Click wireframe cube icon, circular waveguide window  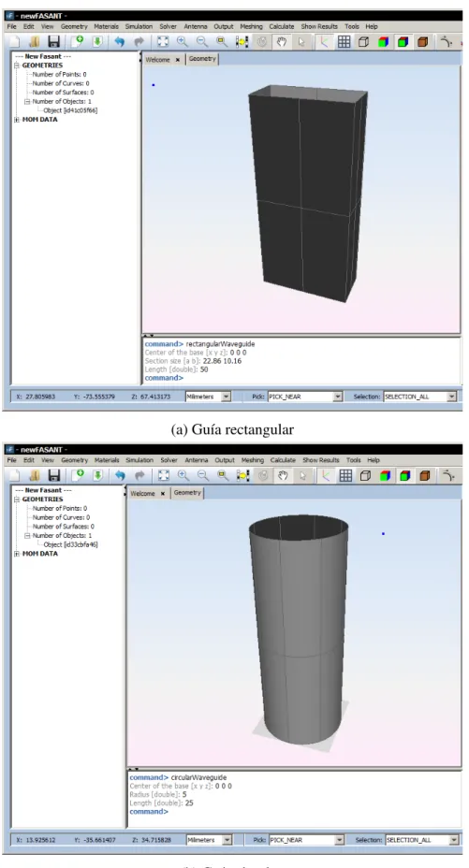point(365,475)
